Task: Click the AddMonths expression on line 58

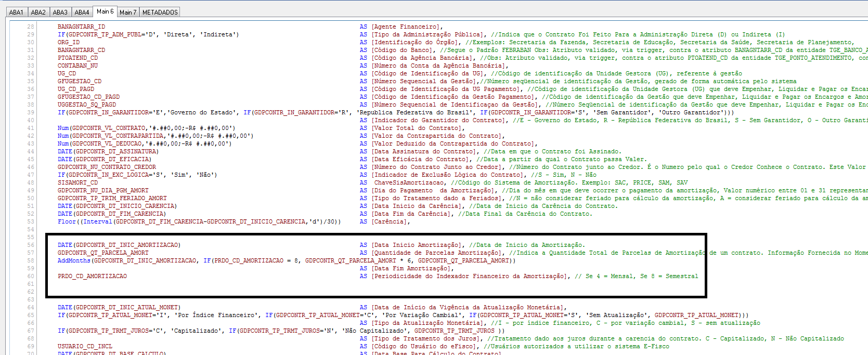Action: click(287, 260)
